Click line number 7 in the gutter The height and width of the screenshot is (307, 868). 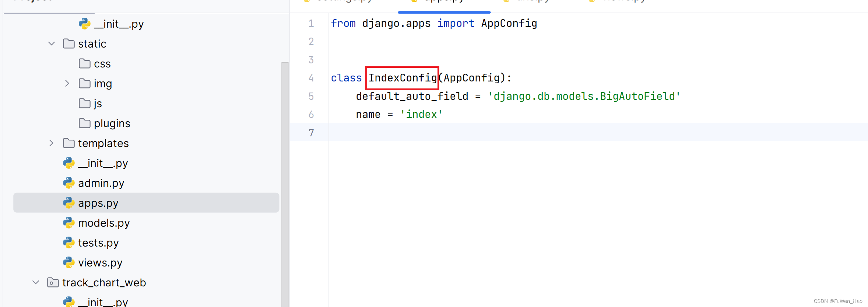click(x=311, y=133)
